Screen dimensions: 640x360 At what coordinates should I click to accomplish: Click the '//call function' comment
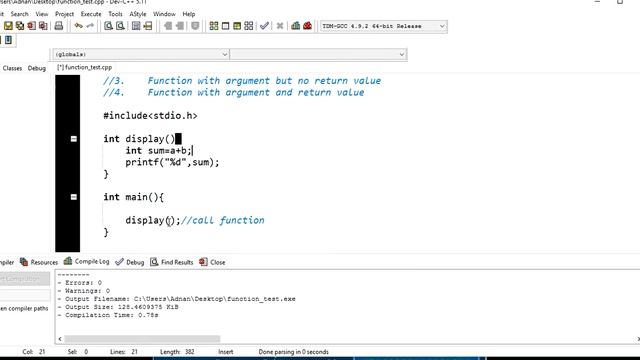[222, 220]
